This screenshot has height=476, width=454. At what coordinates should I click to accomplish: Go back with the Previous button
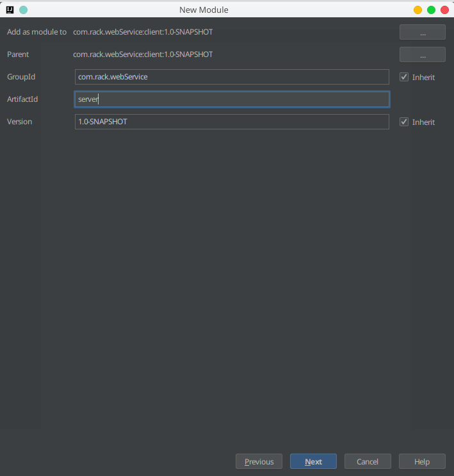[x=259, y=461]
